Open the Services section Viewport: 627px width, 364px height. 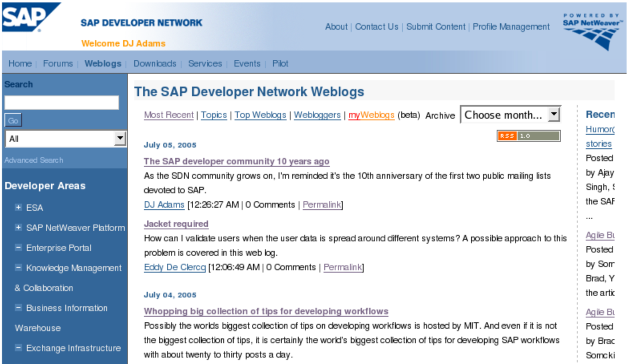pyautogui.click(x=205, y=63)
